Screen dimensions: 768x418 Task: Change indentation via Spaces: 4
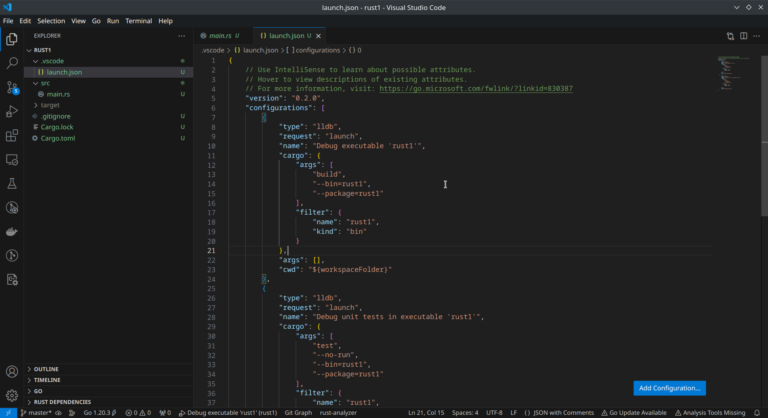(x=465, y=413)
